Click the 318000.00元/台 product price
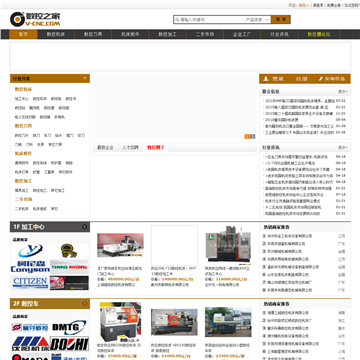This screenshot has width=360, height=360. [x=231, y=279]
